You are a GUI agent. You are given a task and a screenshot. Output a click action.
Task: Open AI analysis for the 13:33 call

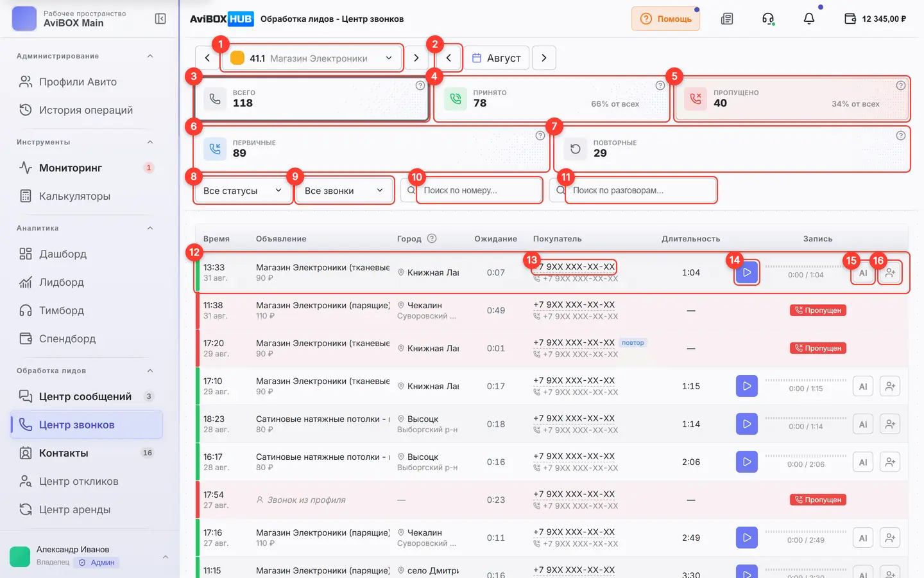coord(863,273)
